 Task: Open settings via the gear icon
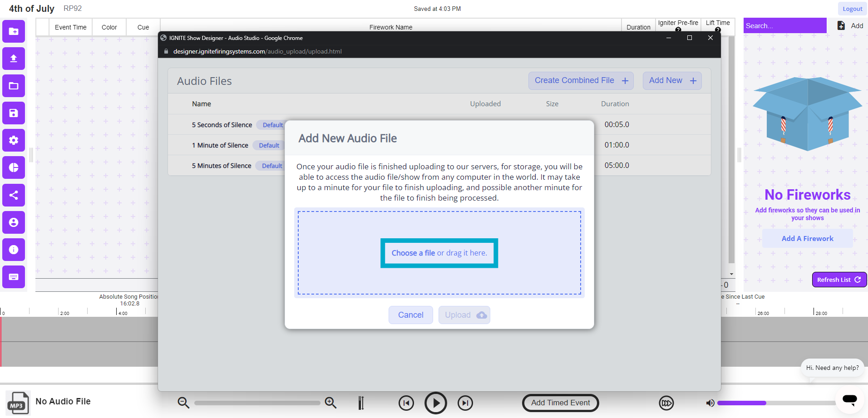(x=13, y=140)
